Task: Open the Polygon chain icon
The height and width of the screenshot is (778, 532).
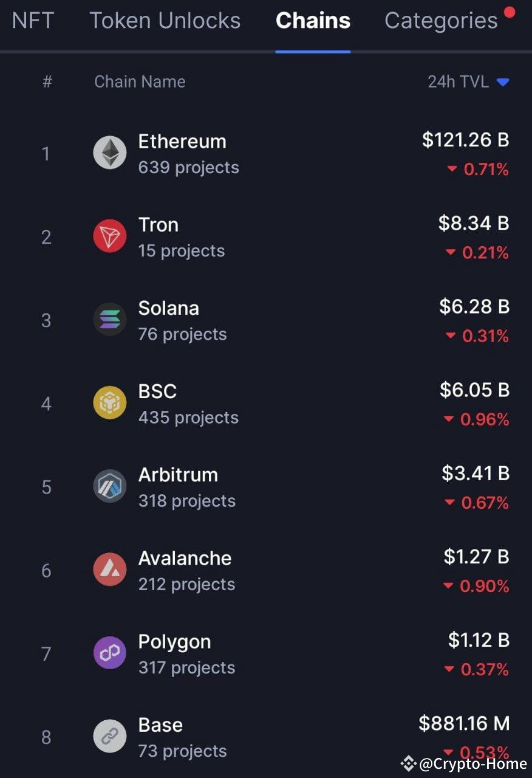Action: tap(109, 652)
